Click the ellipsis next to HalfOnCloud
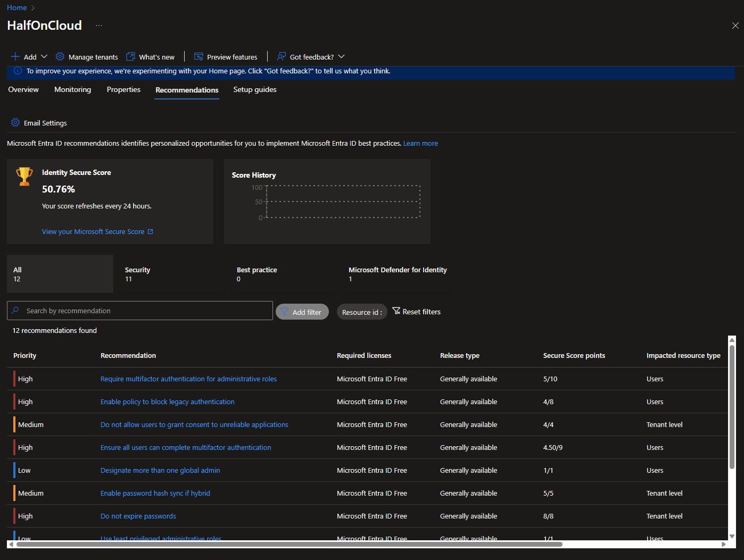Screen dimensions: 744x560 pyautogui.click(x=99, y=26)
